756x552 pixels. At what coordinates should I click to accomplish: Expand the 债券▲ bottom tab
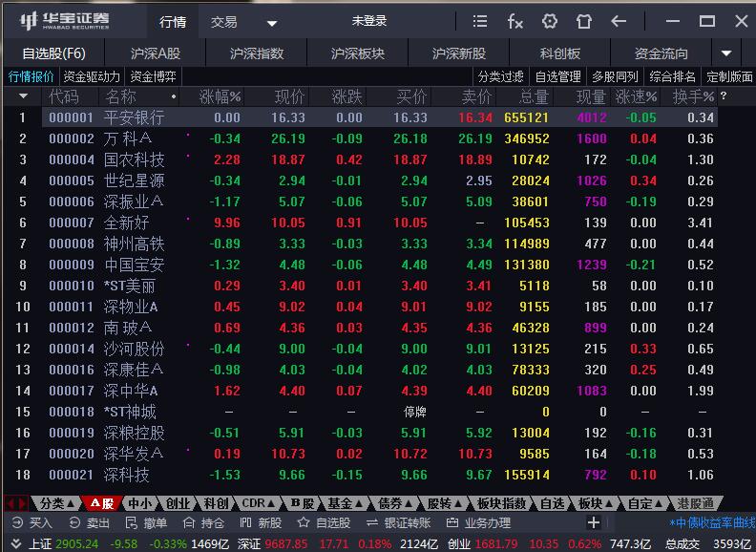tap(395, 503)
